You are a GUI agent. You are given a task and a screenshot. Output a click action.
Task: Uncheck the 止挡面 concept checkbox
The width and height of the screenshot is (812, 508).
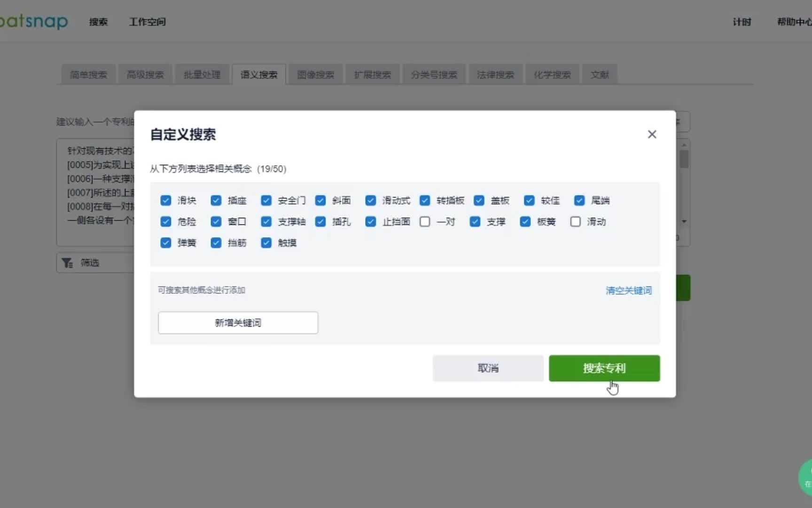pos(371,222)
